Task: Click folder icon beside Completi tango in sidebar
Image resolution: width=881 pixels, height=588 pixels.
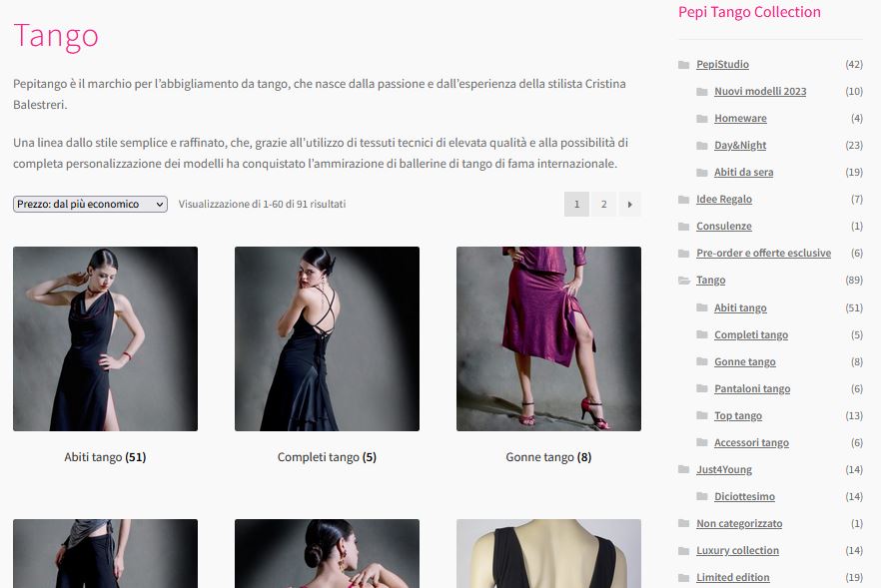Action: point(702,334)
